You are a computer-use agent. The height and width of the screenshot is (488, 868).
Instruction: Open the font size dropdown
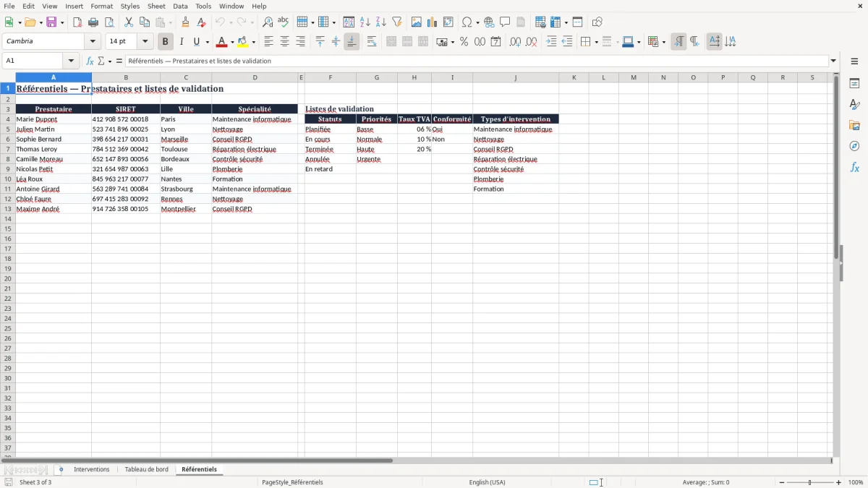(x=145, y=42)
